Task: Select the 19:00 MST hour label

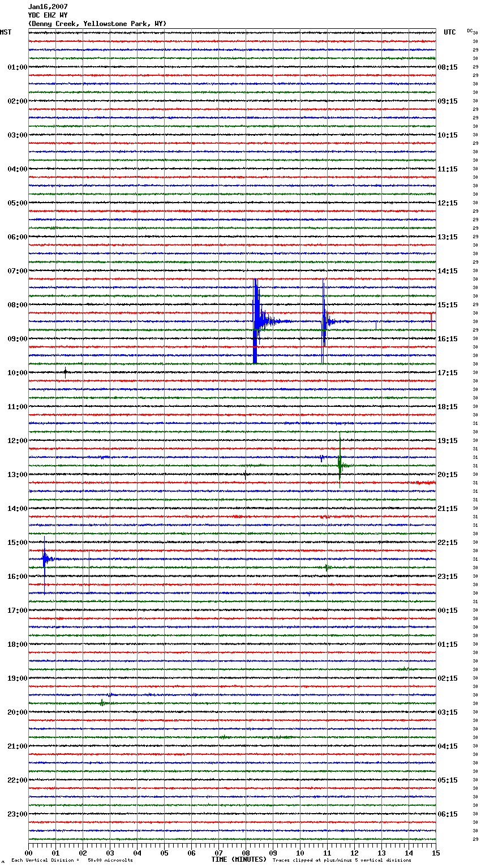Action: [x=18, y=678]
